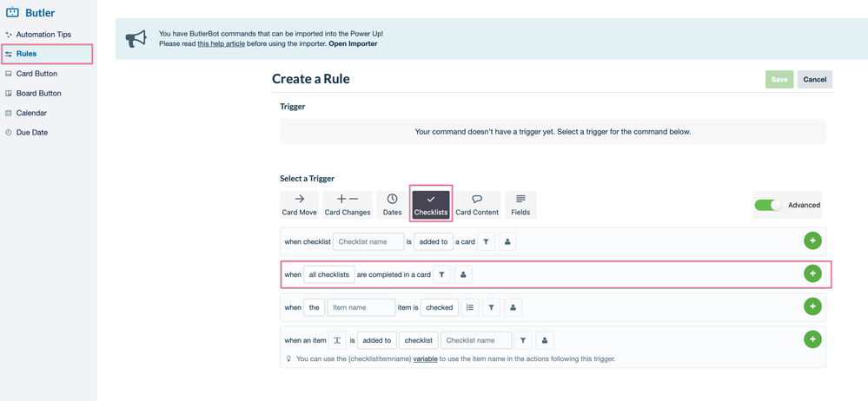Click the lightbulb tip icon

pos(288,358)
